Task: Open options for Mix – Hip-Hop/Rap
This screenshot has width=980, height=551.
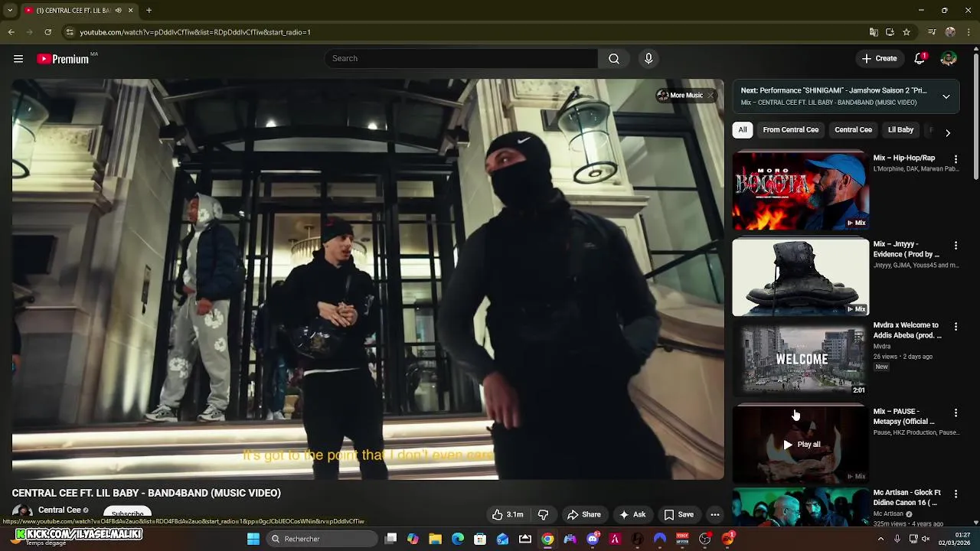Action: point(955,159)
